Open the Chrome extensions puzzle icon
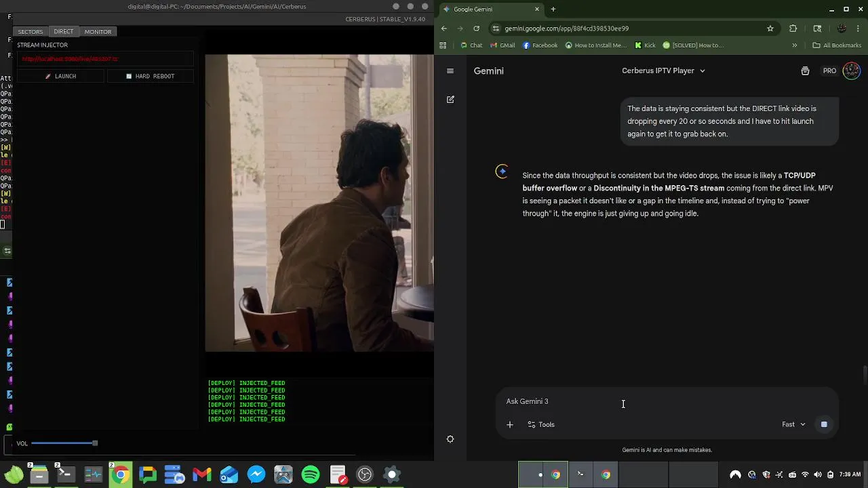Image resolution: width=868 pixels, height=488 pixels. coord(793,28)
